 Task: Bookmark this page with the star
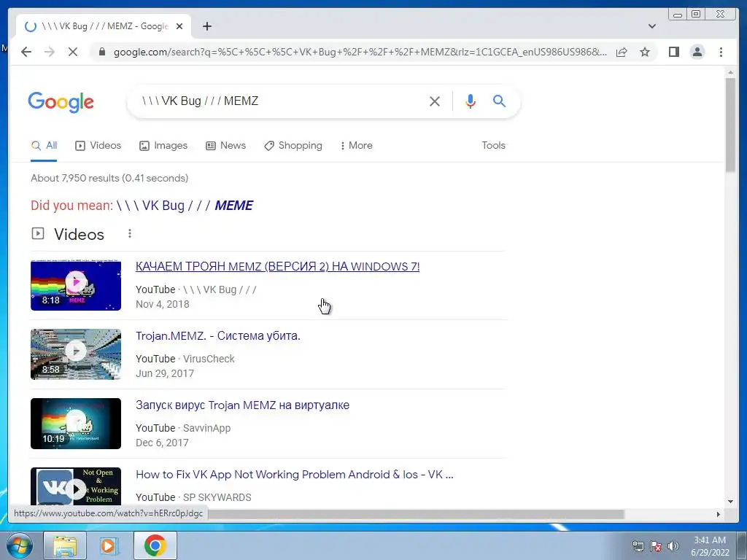(x=645, y=52)
